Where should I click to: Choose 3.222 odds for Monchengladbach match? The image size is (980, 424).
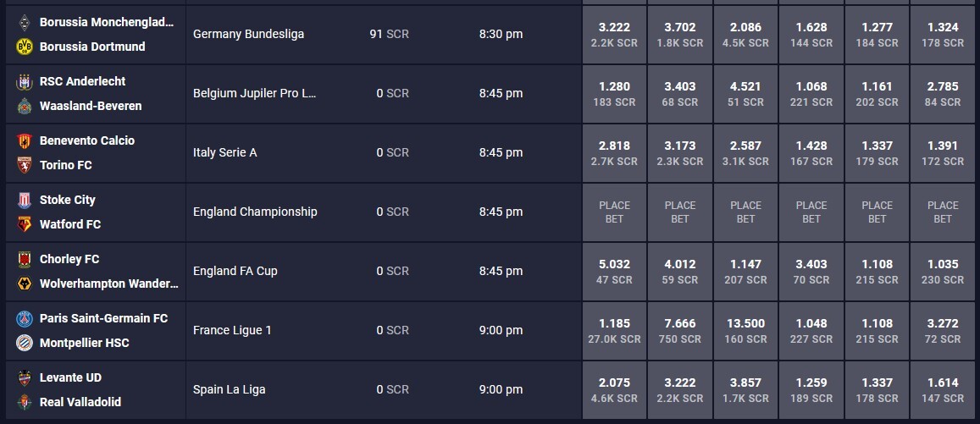(614, 35)
